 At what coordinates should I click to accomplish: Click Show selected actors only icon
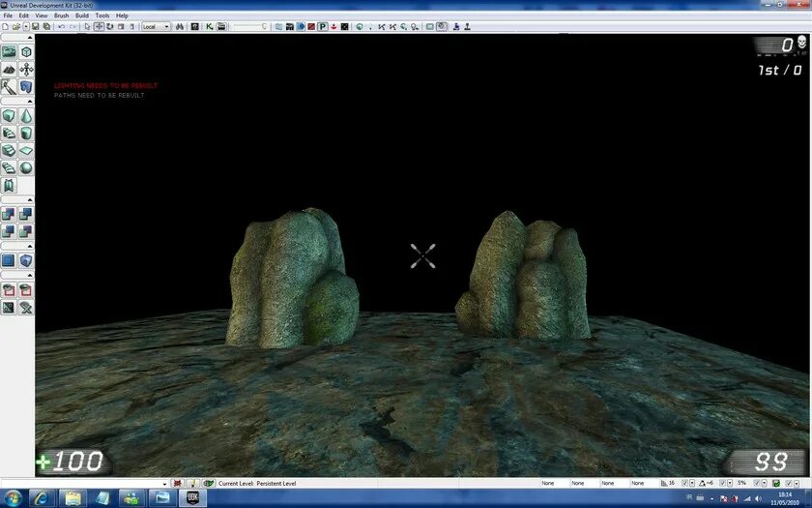9,289
